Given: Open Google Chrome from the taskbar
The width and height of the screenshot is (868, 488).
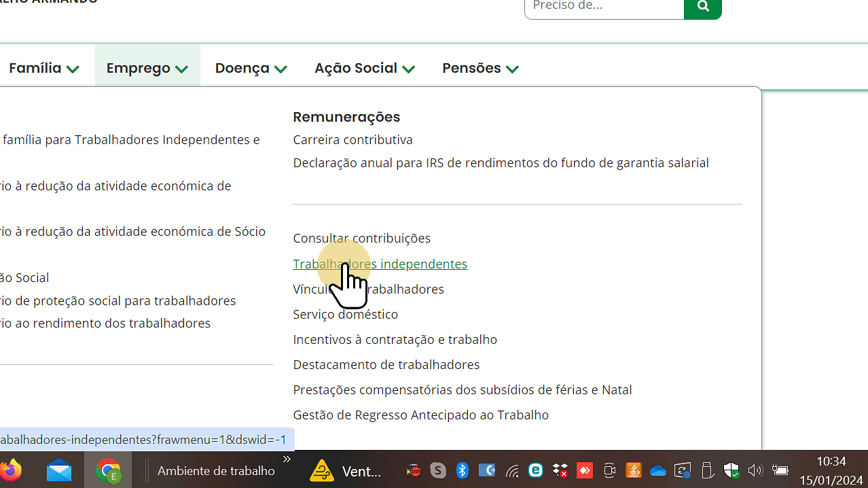Looking at the screenshot, I should [x=109, y=470].
